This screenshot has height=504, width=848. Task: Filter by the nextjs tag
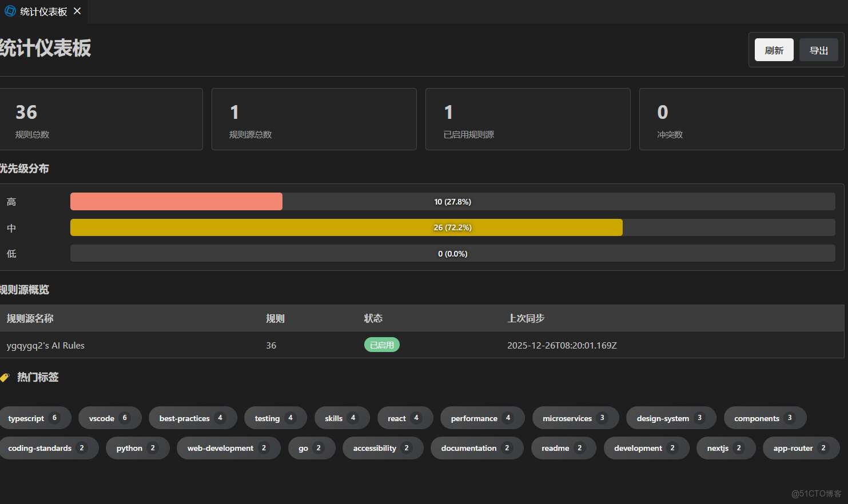pos(726,448)
